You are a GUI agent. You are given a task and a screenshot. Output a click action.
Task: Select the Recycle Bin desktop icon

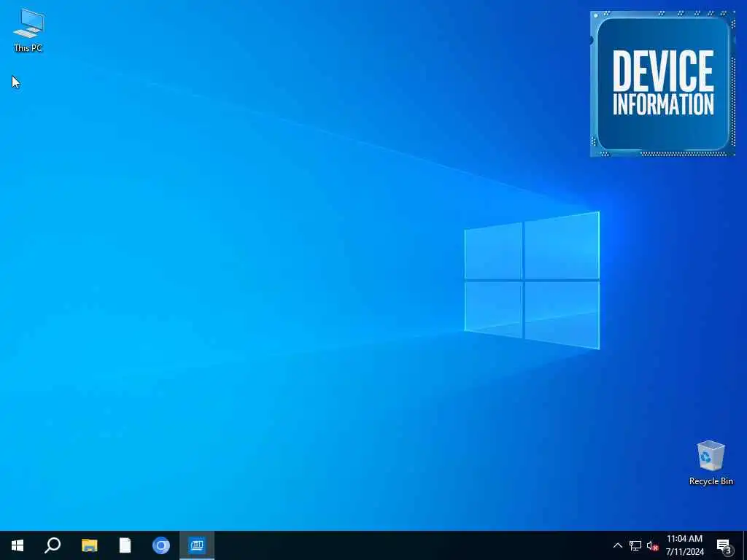click(x=711, y=463)
